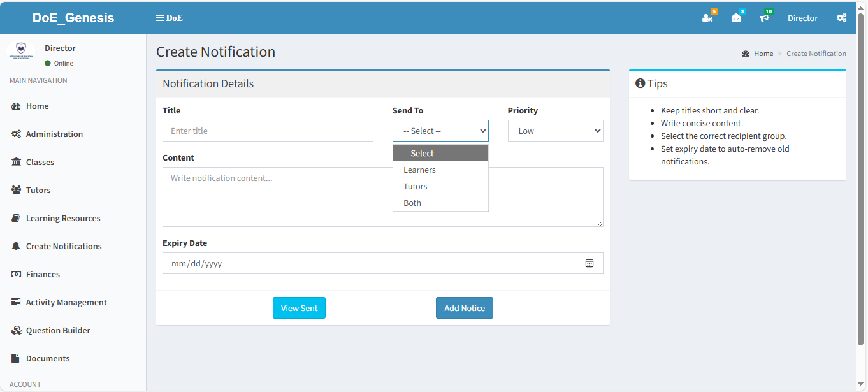Open the announcements megaphone icon
The image size is (868, 392).
(x=764, y=18)
